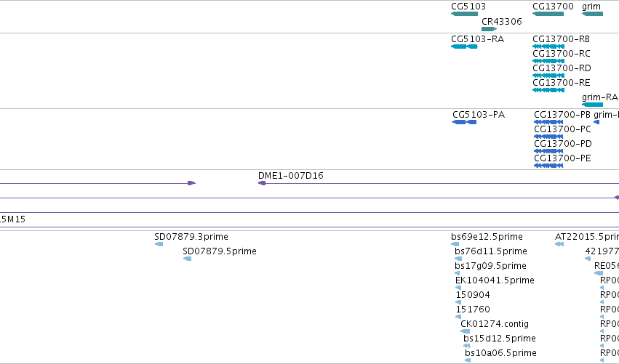Click the CG5103 gene label

[468, 7]
